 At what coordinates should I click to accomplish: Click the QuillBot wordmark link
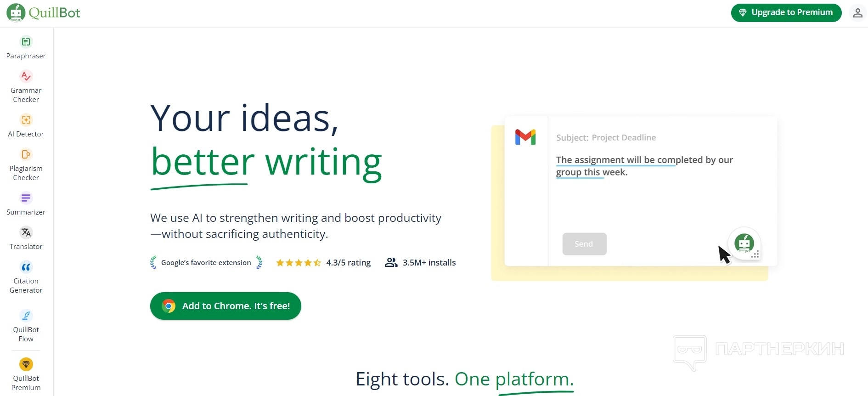(x=54, y=13)
